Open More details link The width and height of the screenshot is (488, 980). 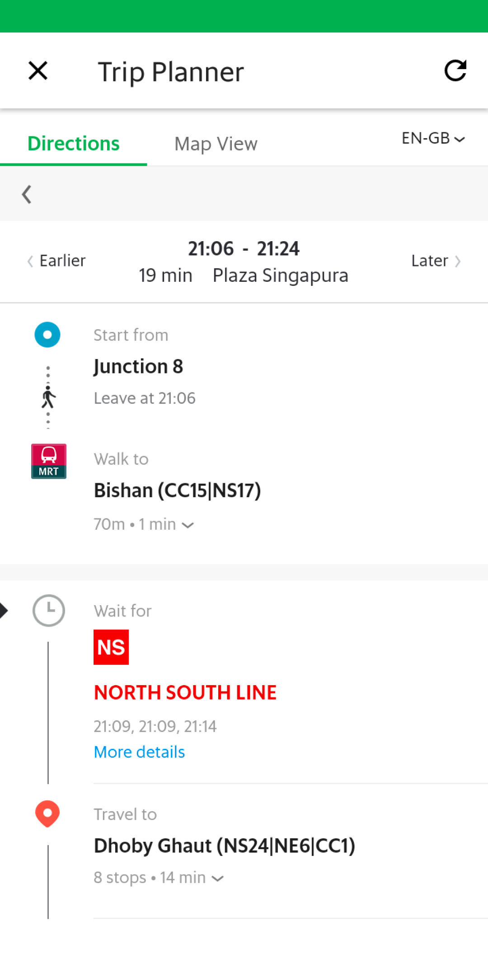(139, 752)
